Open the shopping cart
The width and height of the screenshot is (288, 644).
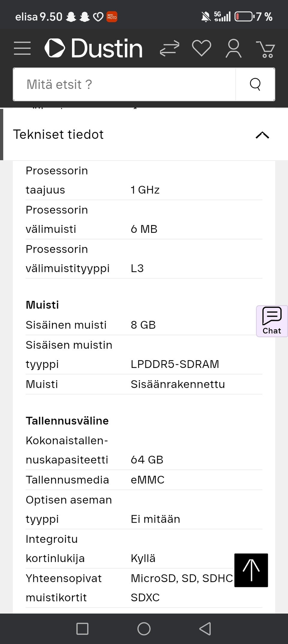coord(265,49)
